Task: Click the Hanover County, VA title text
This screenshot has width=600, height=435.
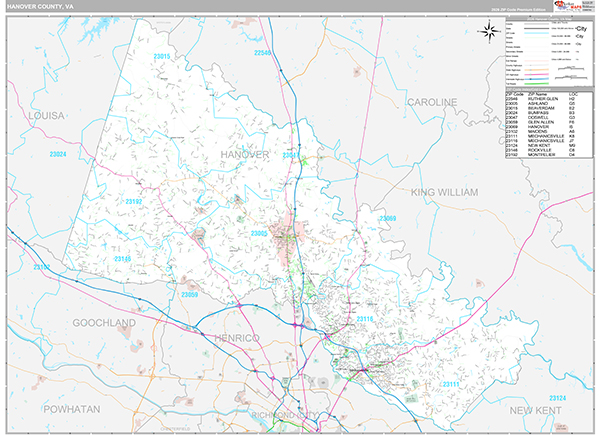Action: [42, 7]
